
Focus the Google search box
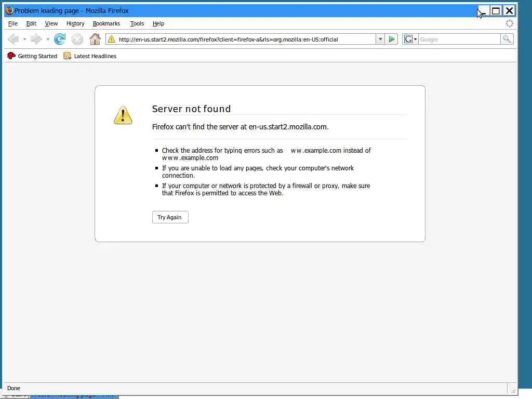[x=459, y=39]
